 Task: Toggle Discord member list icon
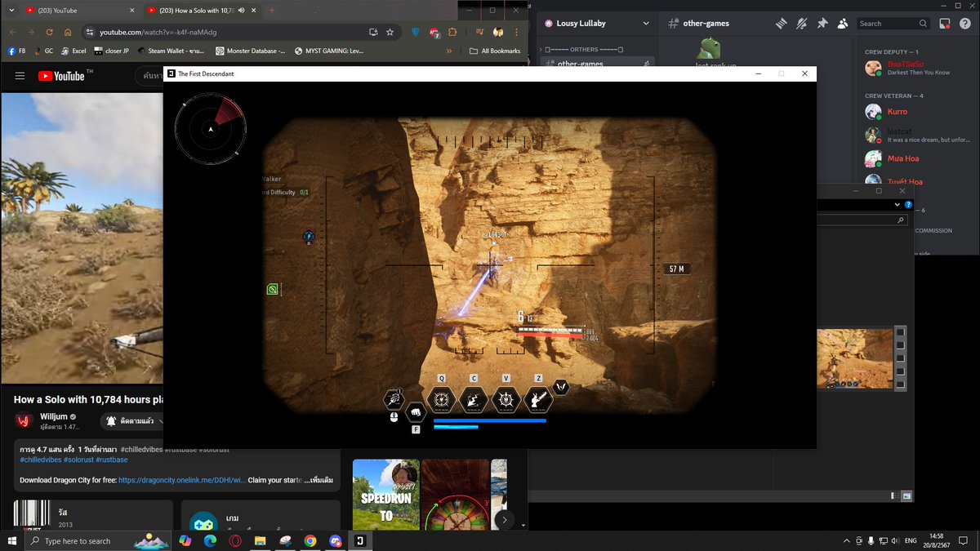coord(842,24)
